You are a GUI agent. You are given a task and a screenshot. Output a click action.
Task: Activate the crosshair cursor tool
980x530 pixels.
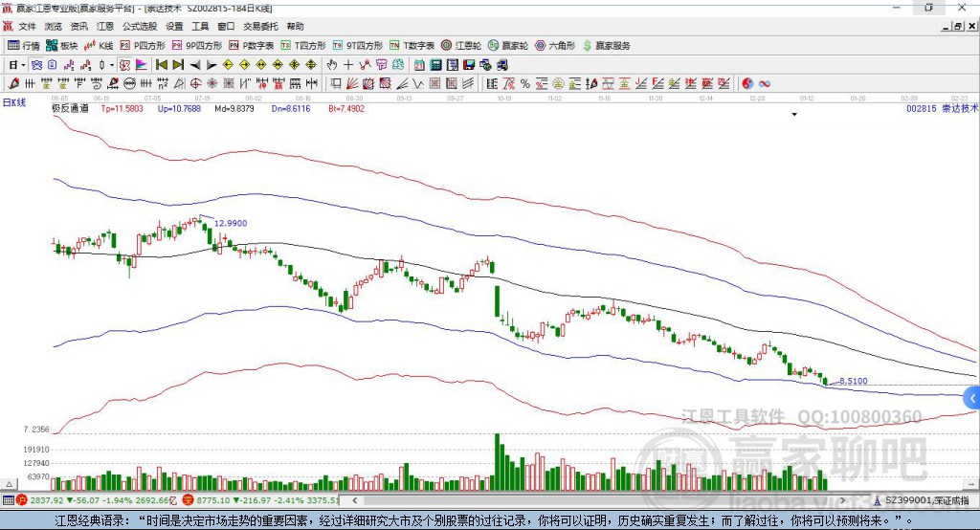[x=348, y=65]
